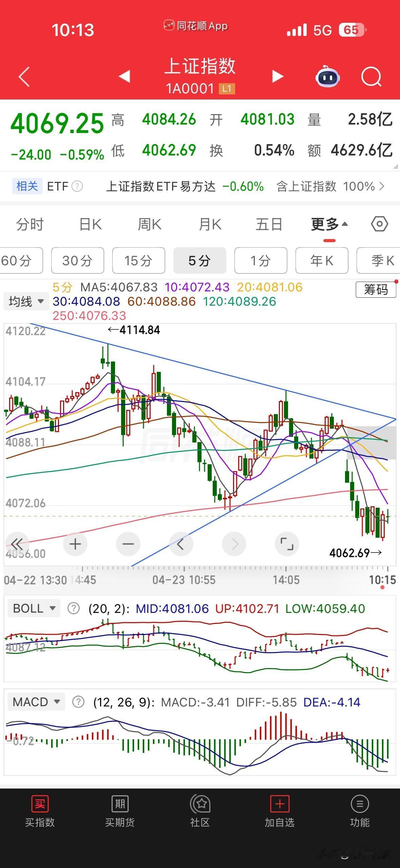This screenshot has height=868, width=400.
Task: Shift chart left with the left arrow
Action: (x=181, y=544)
